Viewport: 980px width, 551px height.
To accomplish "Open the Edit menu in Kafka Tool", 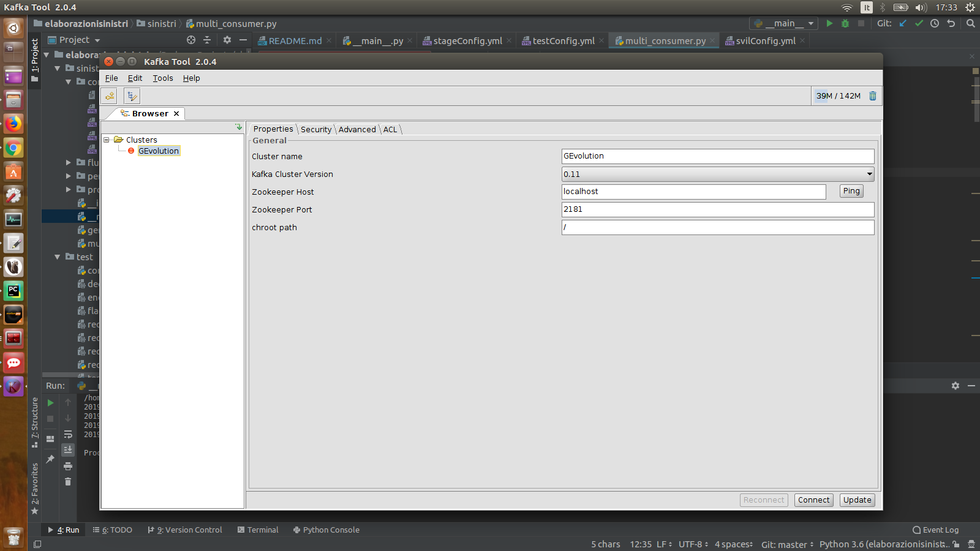I will [135, 78].
